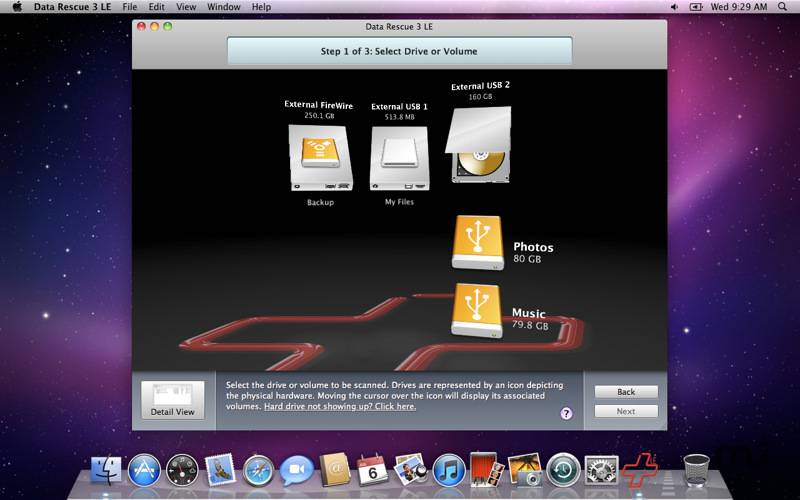Open Photo Booth from the Dock
Screen dimensions: 800x500
[x=487, y=469]
